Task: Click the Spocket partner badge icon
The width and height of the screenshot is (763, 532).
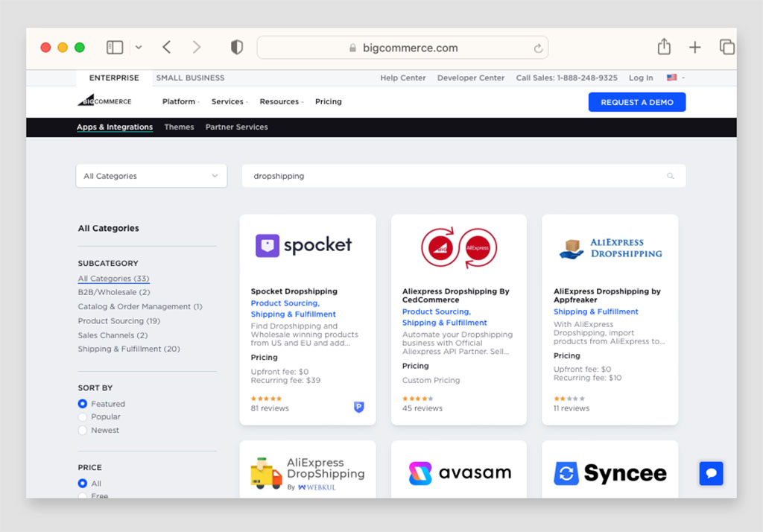Action: tap(359, 407)
